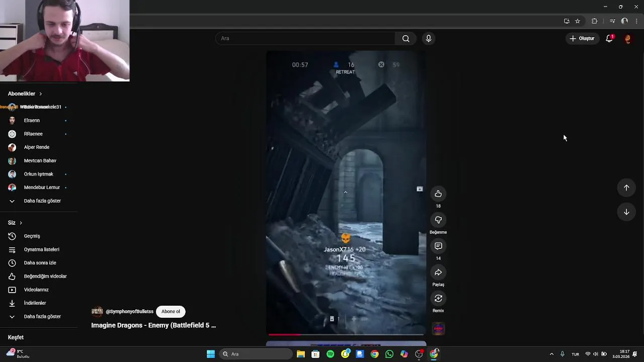Screen dimensions: 644x362
Task: Click the Remix icon
Action: 438,299
